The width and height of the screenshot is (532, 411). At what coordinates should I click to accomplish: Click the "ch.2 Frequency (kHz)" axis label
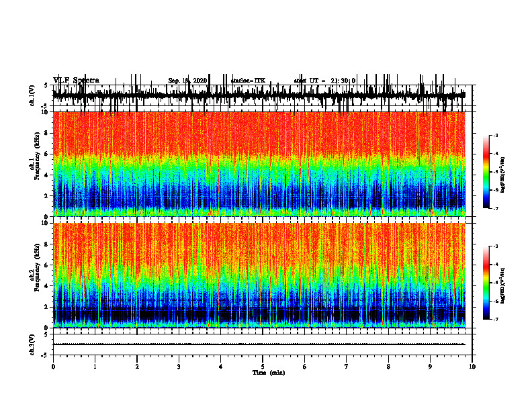tap(35, 267)
